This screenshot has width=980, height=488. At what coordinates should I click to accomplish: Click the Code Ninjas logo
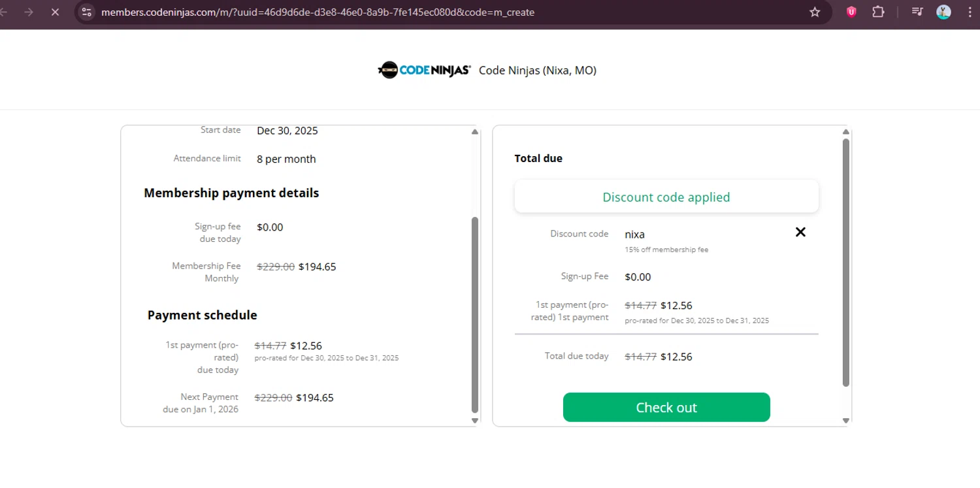pyautogui.click(x=425, y=70)
